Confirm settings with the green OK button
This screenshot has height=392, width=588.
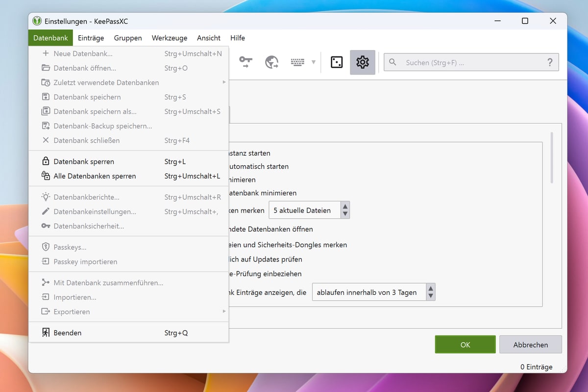(465, 344)
